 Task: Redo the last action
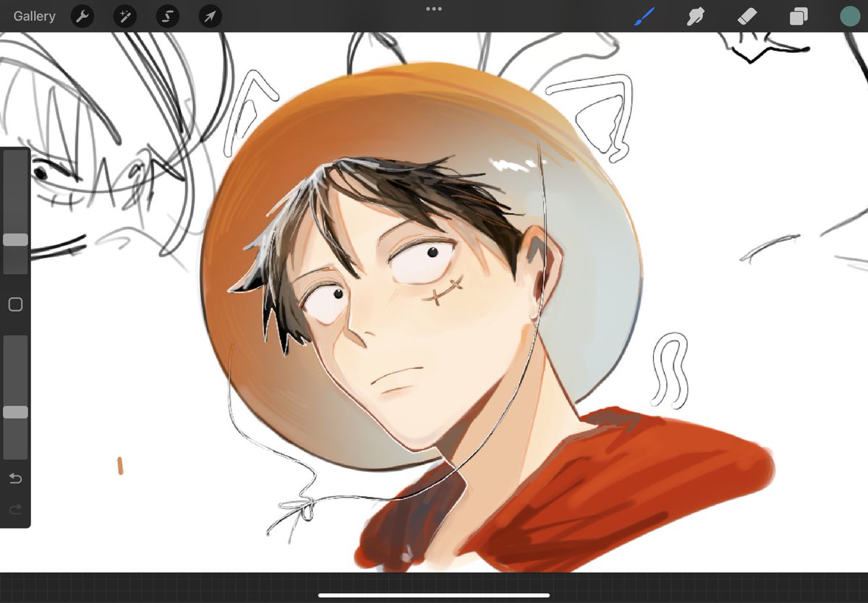pyautogui.click(x=15, y=510)
